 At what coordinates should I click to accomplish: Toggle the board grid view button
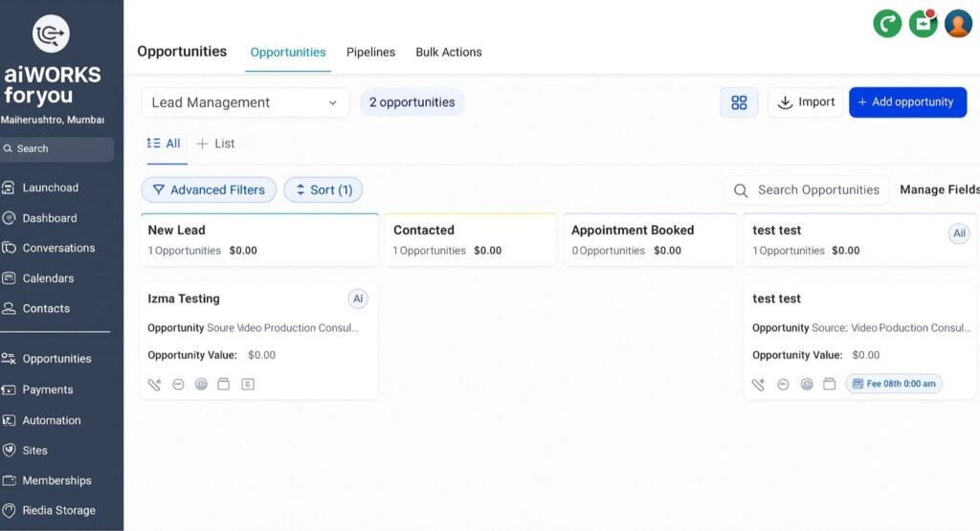738,102
